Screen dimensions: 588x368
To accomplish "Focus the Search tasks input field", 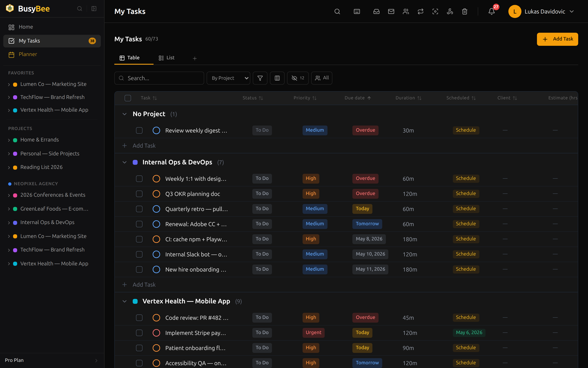I will tap(159, 78).
